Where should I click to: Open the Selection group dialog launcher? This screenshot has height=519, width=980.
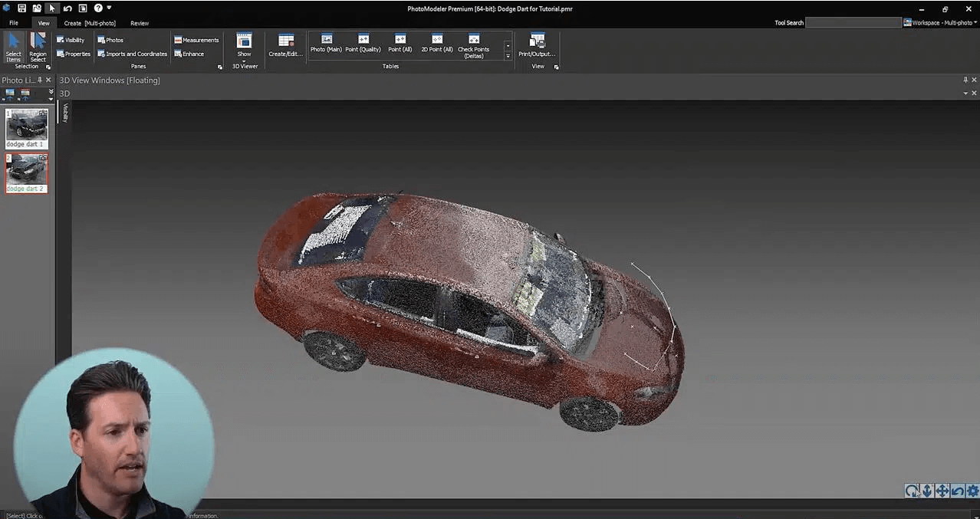48,67
